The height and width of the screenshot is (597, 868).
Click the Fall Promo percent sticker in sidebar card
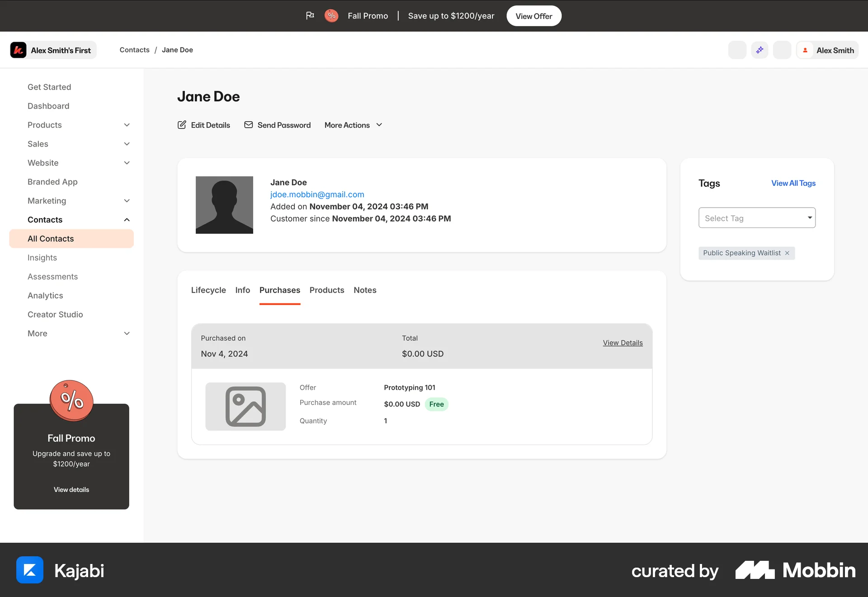(71, 400)
